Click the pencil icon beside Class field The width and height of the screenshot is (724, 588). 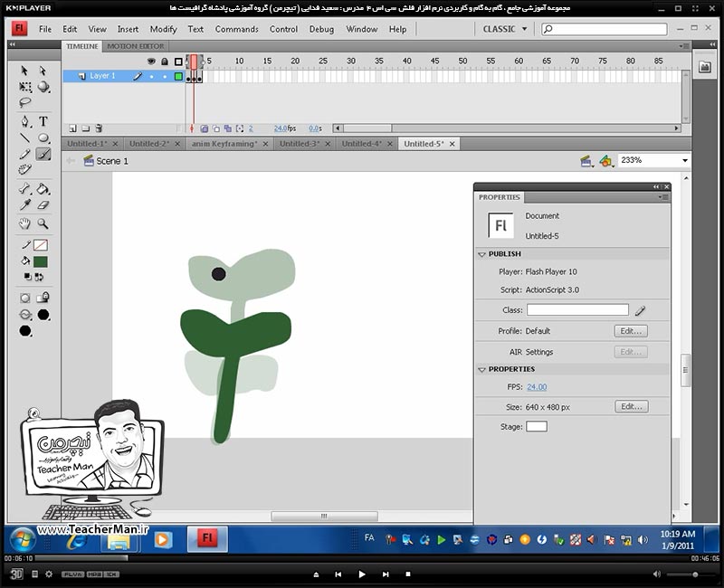pos(640,310)
